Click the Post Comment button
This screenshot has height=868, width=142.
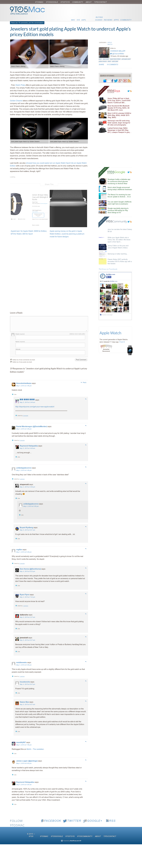(81, 360)
